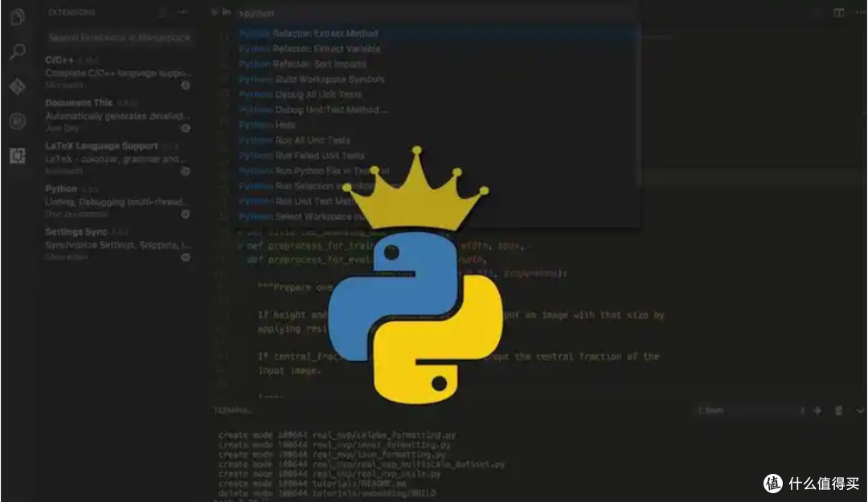Click the terminal line ending real_nvp_utils.py
The image size is (868, 502).
(330, 475)
